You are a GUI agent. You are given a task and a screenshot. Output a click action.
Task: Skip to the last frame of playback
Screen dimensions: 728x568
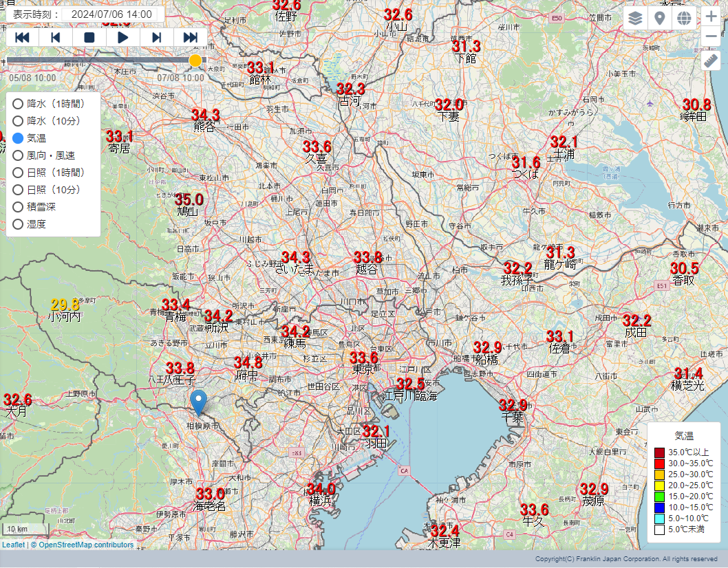click(191, 37)
